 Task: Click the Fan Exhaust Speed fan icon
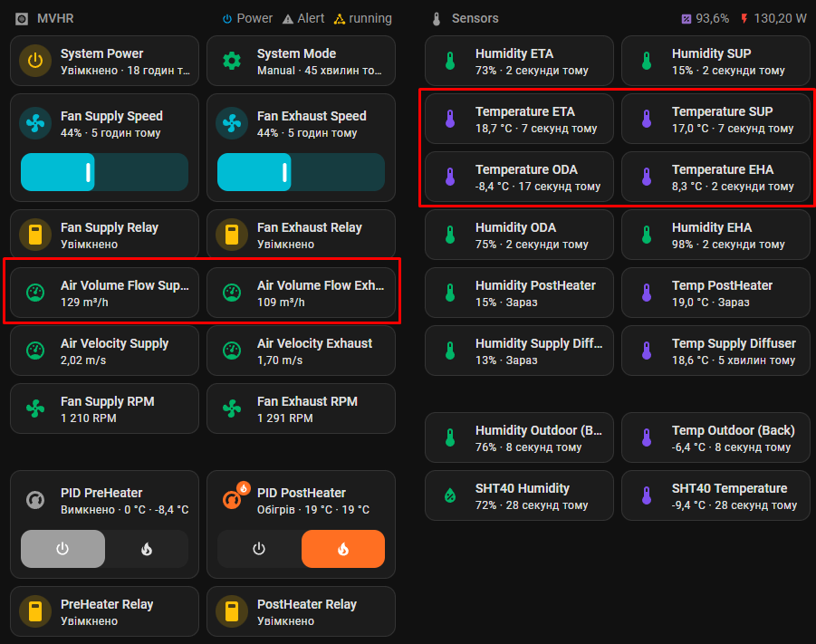point(232,124)
